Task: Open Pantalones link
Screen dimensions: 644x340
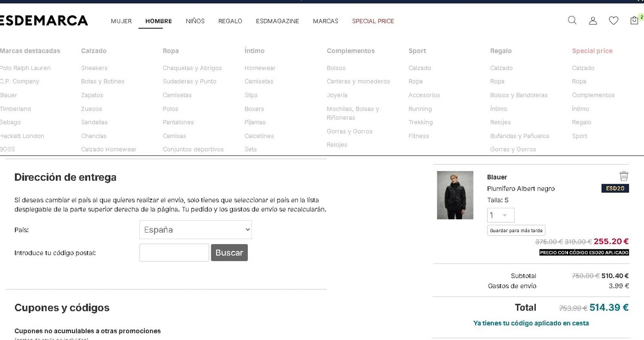Action: point(178,122)
